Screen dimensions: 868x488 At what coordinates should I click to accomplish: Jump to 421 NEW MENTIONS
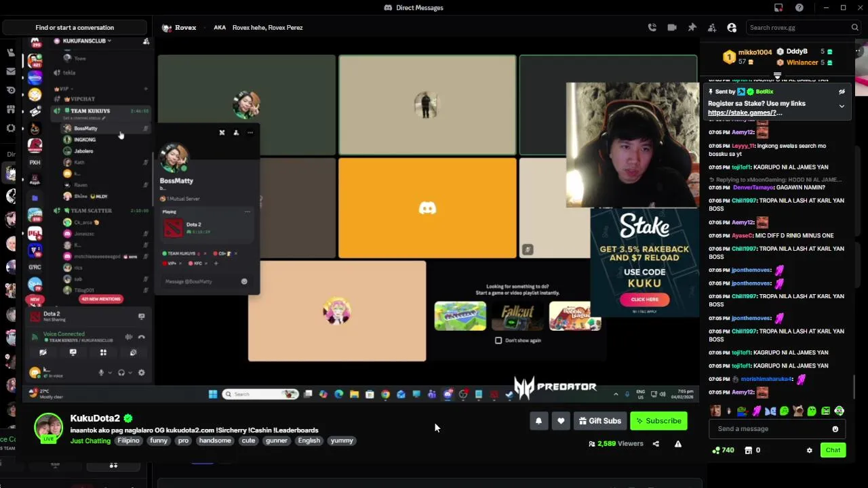point(101,299)
